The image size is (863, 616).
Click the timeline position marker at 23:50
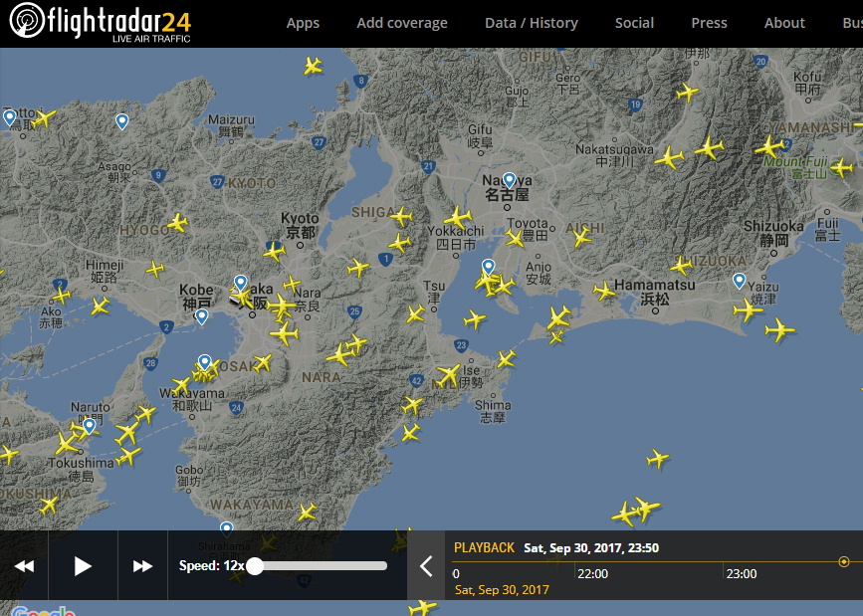pyautogui.click(x=843, y=562)
